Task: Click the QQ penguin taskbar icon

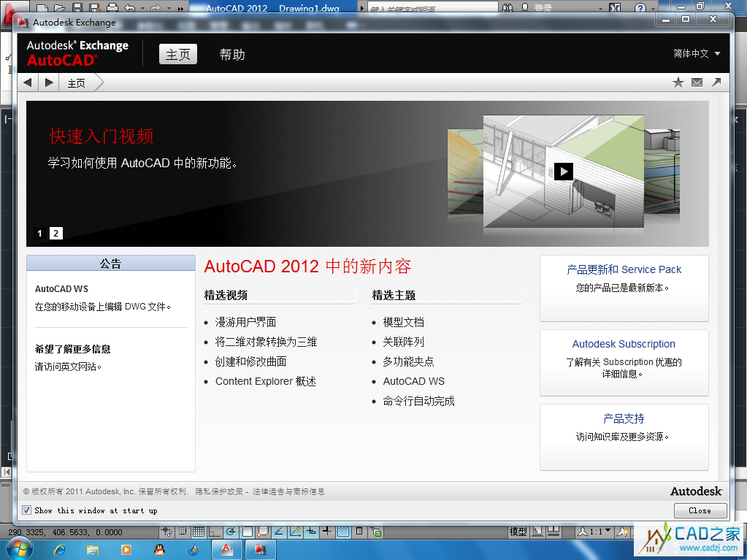Action: pyautogui.click(x=160, y=549)
